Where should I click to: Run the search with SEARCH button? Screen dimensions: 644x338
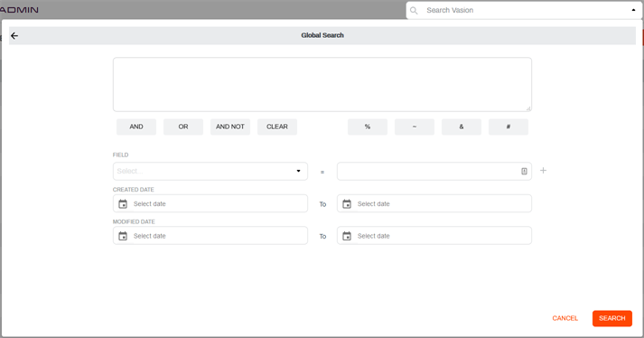(x=612, y=318)
